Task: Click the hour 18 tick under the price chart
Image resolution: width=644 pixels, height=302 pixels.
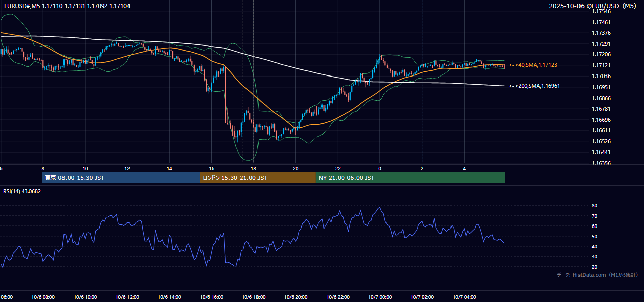Action: point(254,169)
